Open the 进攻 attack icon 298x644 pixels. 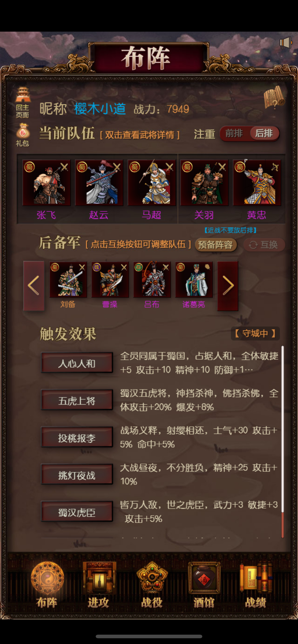(x=99, y=585)
